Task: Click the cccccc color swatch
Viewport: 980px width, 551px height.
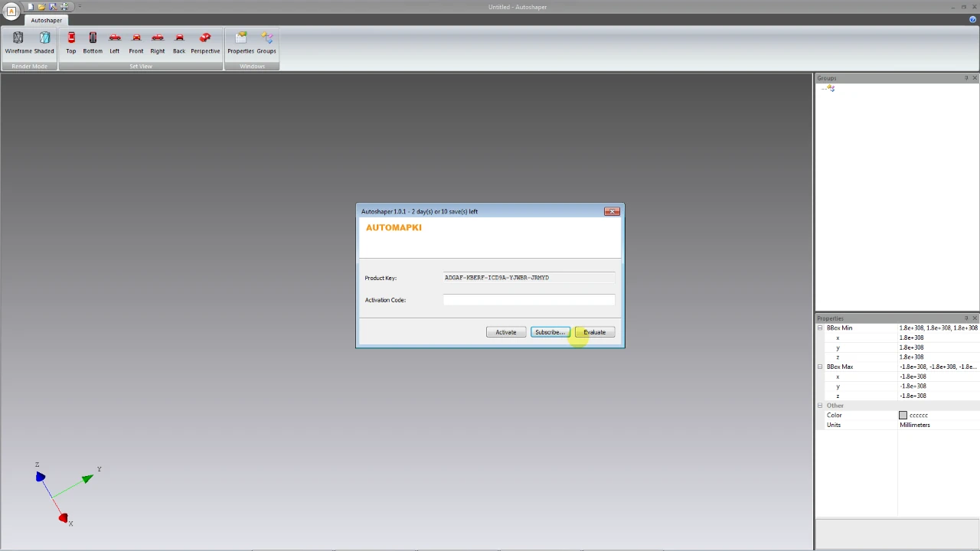Action: click(x=903, y=416)
